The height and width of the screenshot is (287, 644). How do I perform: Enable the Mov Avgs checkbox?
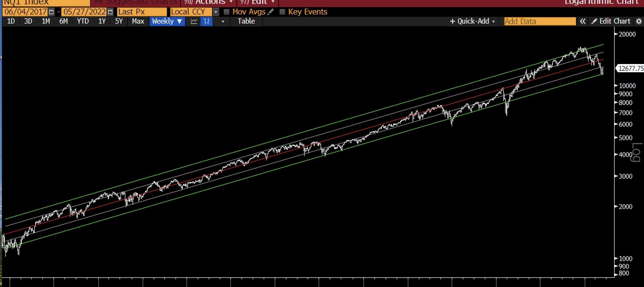(x=227, y=12)
